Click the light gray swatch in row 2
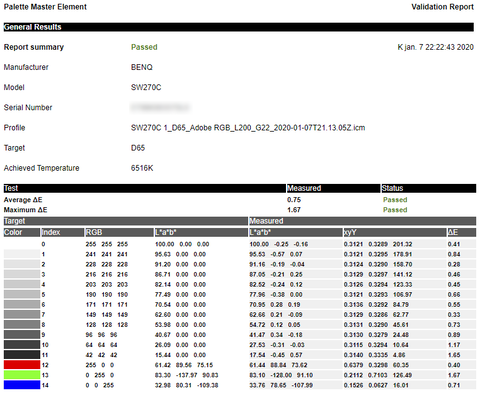 [22, 264]
